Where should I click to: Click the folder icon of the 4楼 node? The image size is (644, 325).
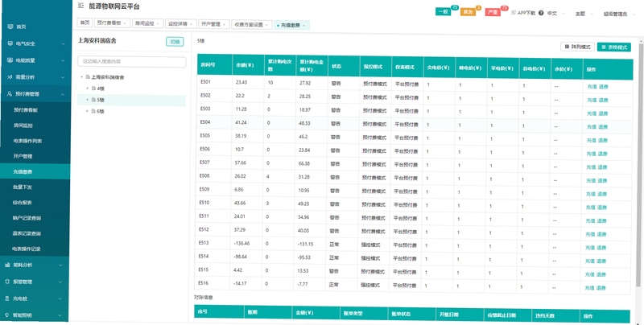(93, 88)
